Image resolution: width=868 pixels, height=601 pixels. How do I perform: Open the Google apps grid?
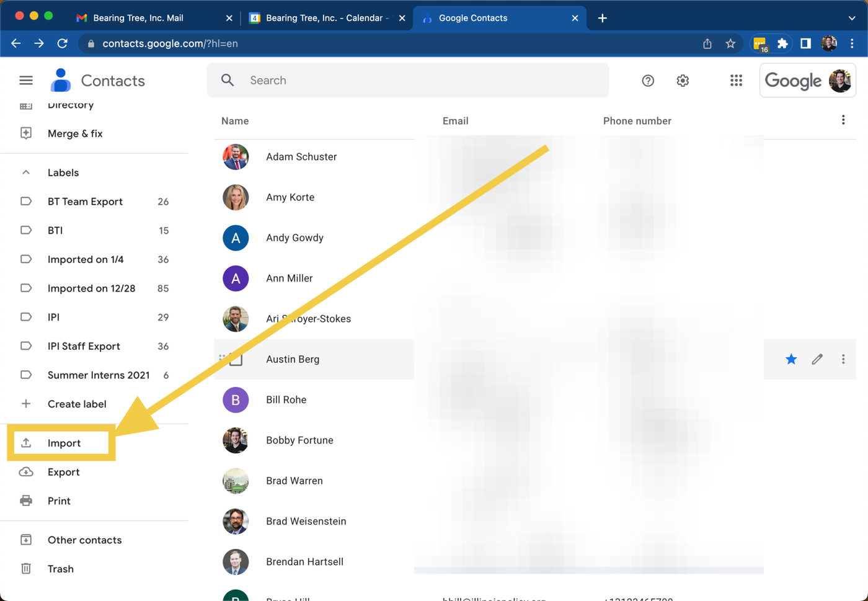(x=736, y=81)
